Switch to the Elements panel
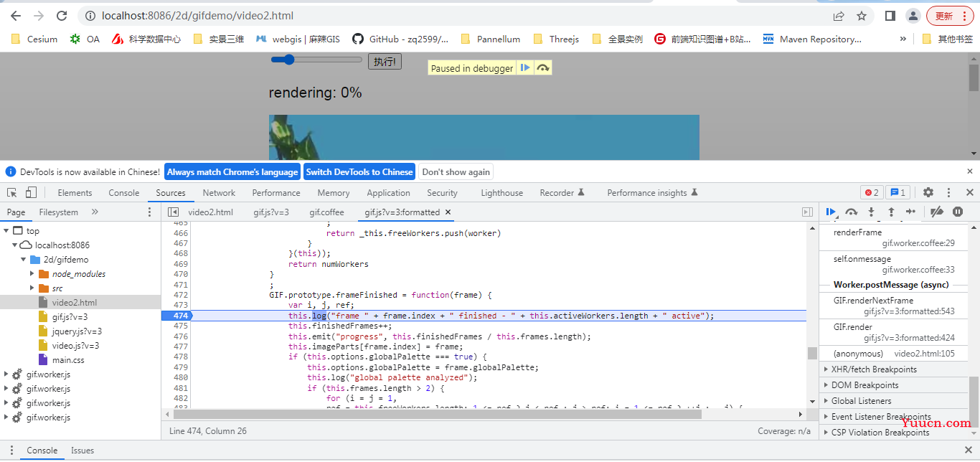The image size is (980, 462). (x=75, y=193)
